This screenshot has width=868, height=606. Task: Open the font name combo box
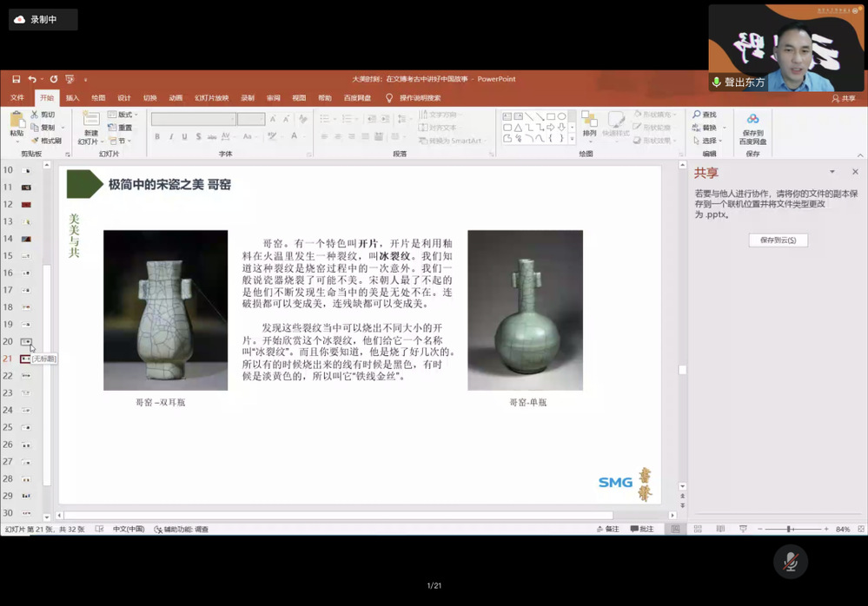tap(194, 119)
